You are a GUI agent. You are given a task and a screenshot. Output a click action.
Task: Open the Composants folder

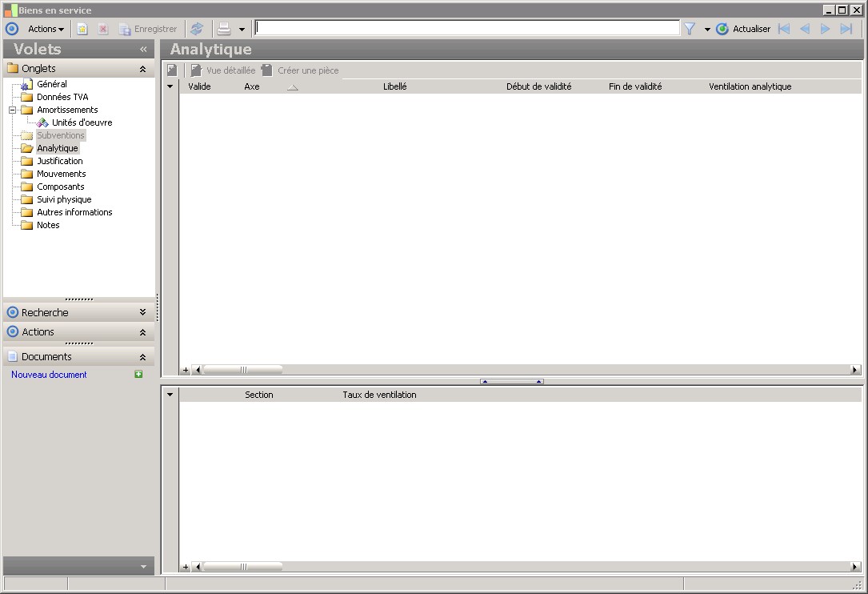click(x=60, y=187)
